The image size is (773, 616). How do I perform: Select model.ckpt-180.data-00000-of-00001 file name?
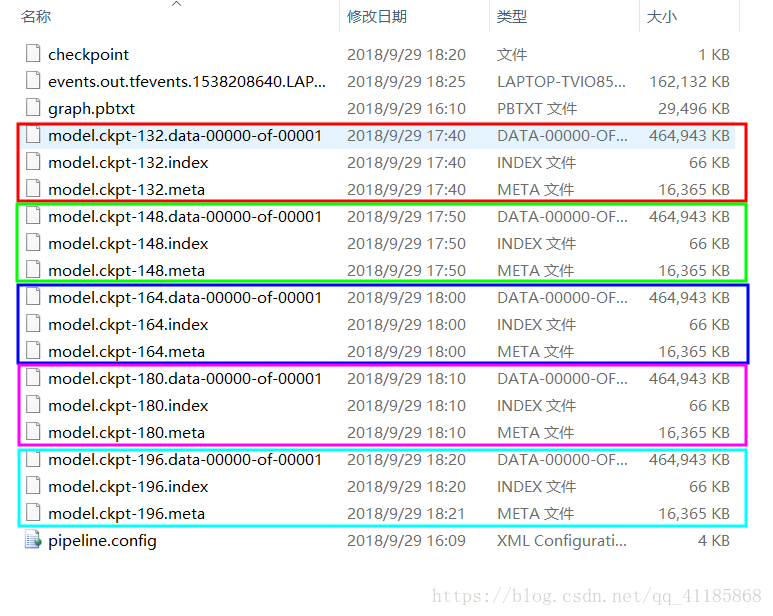pos(185,378)
